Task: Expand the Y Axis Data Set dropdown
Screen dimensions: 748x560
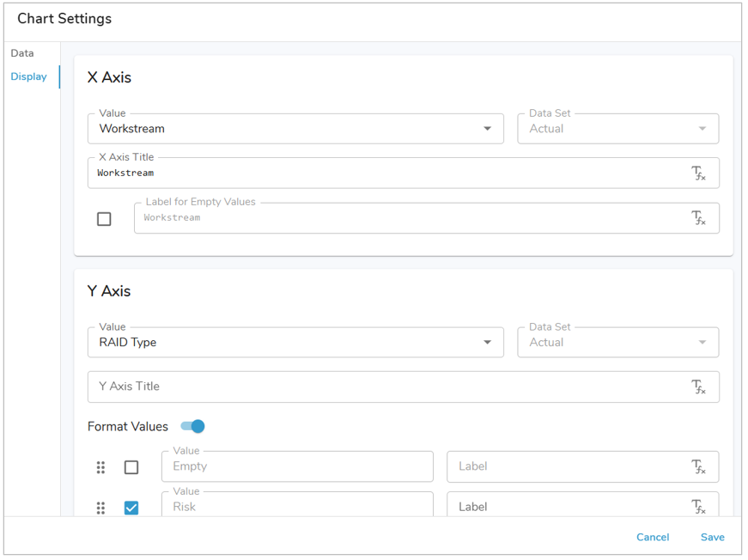Action: coord(617,343)
